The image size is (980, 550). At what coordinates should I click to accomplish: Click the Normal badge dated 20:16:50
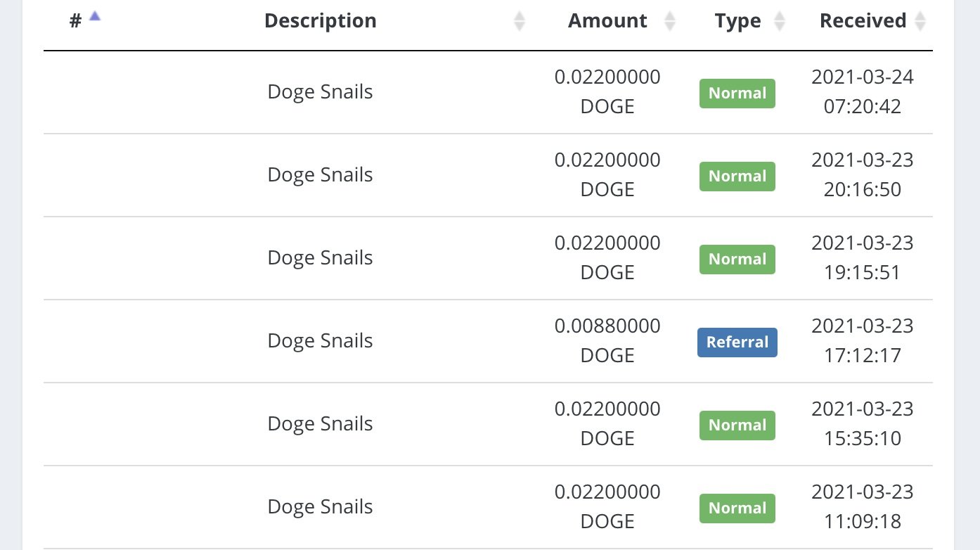tap(737, 176)
